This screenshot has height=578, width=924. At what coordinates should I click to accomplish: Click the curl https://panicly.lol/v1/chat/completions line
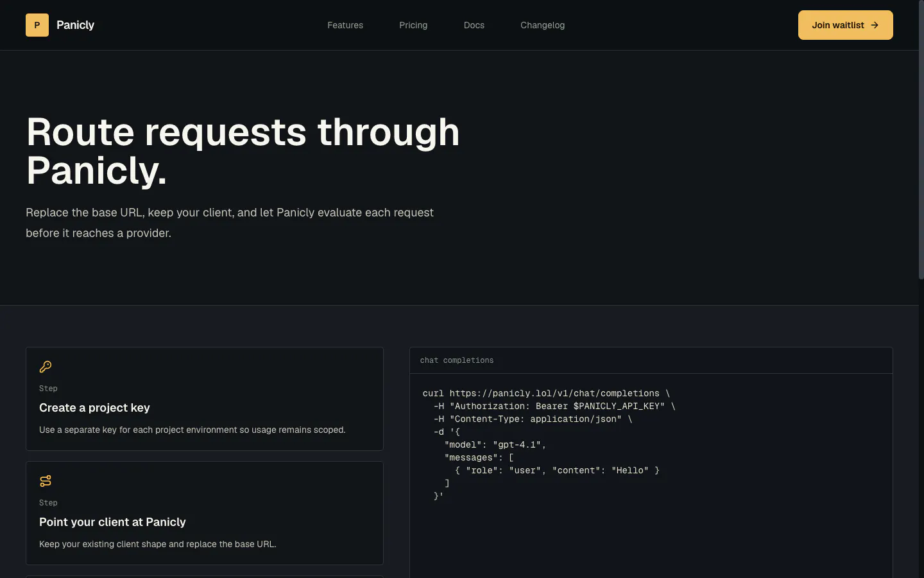coord(546,393)
